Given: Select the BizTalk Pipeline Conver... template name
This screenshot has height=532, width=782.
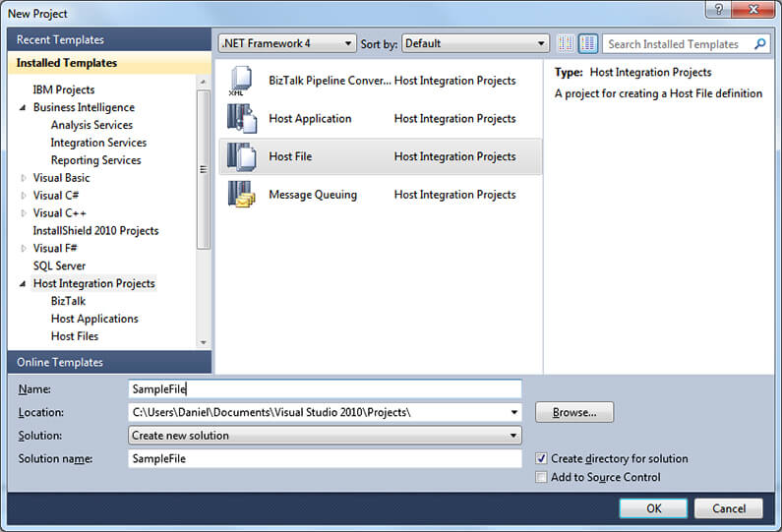Looking at the screenshot, I should pos(330,81).
